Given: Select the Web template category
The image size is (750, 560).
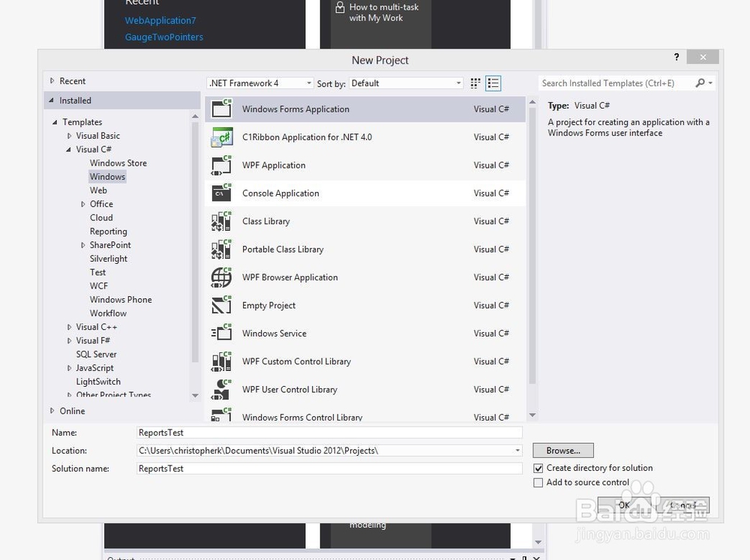Looking at the screenshot, I should click(x=98, y=190).
